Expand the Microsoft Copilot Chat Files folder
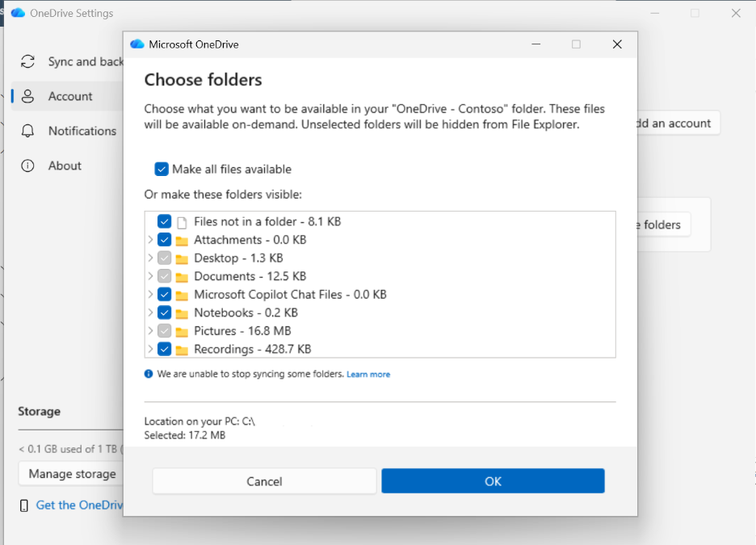Image resolution: width=756 pixels, height=545 pixels. click(150, 294)
